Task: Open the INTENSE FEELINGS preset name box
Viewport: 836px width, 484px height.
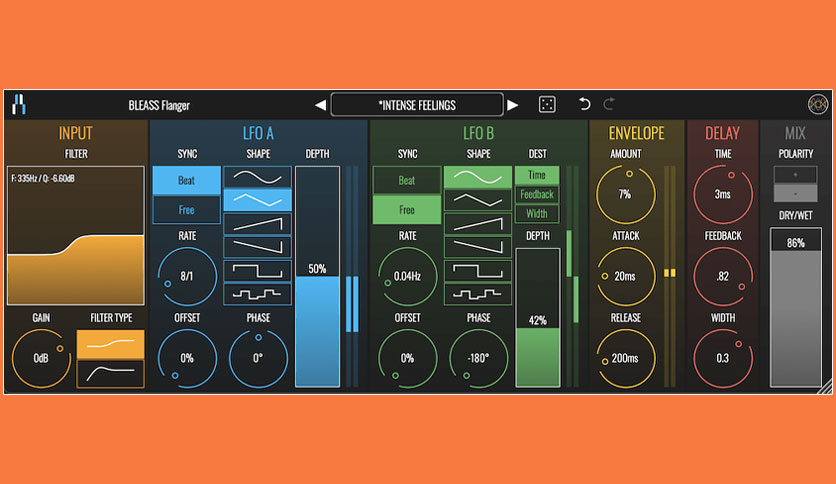Action: (417, 104)
